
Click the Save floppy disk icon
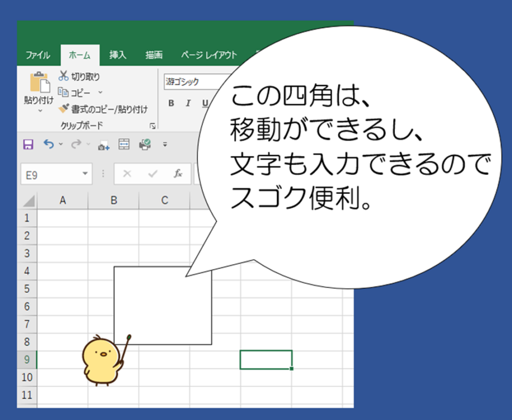point(28,144)
